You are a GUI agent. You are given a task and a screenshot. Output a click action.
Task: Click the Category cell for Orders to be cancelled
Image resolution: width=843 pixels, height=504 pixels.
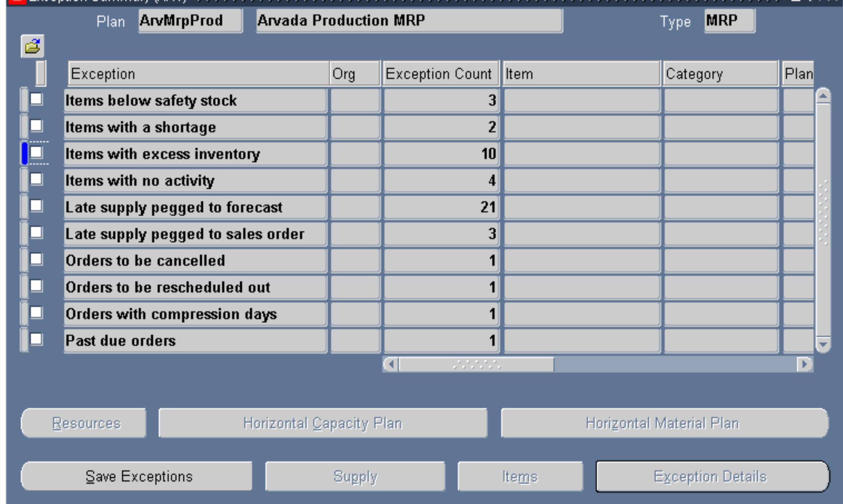point(721,261)
